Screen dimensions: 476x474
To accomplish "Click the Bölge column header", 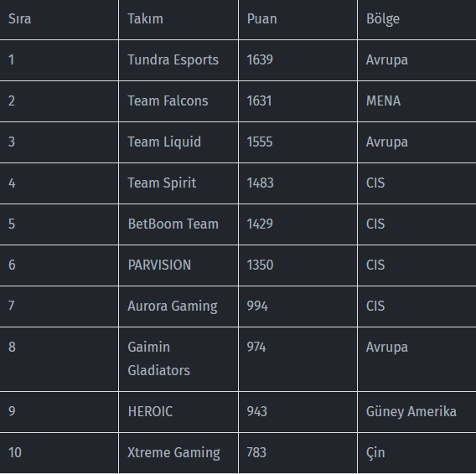I will point(382,19).
